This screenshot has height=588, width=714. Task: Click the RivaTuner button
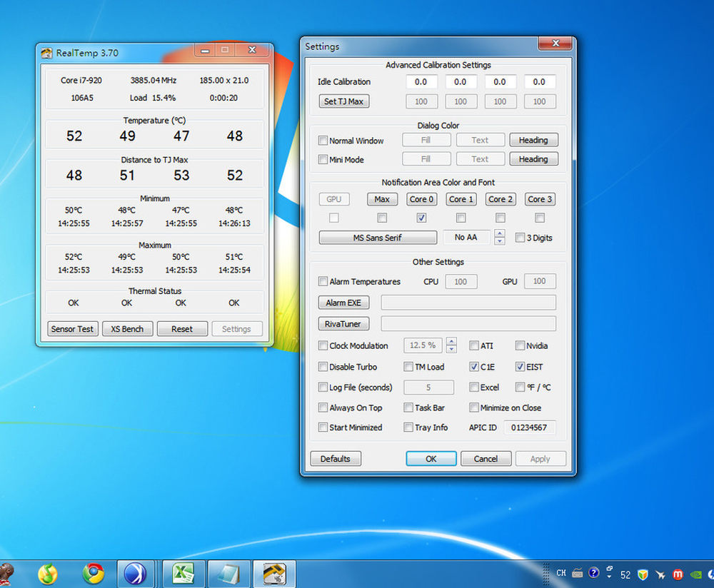344,324
